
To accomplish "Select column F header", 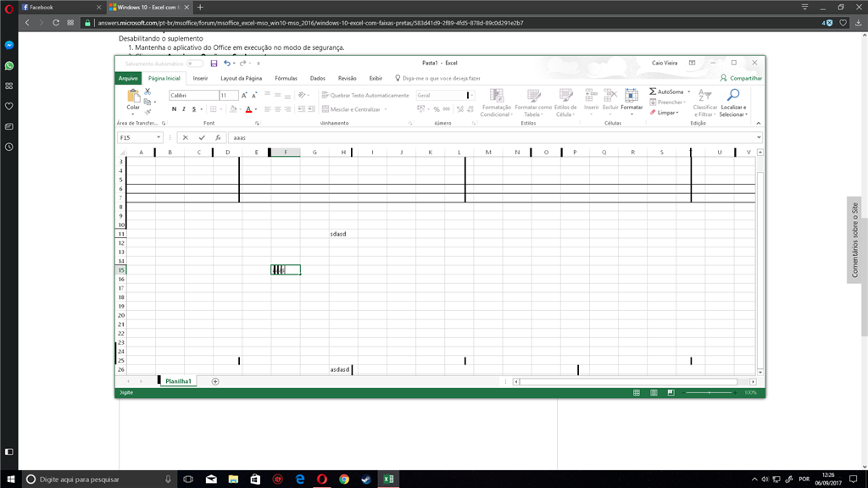I will [x=286, y=152].
